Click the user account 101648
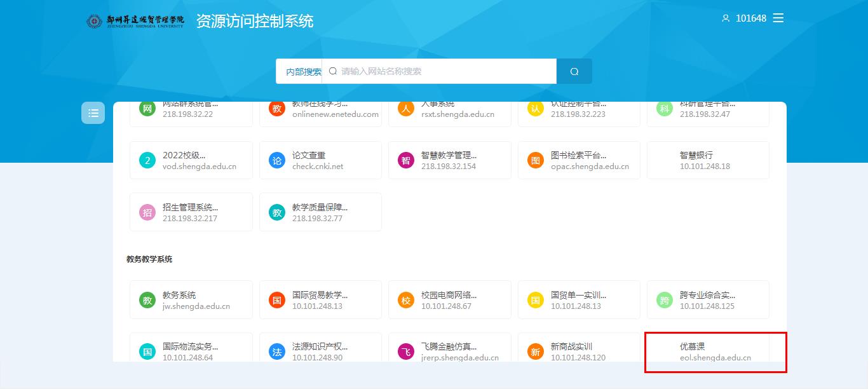The width and height of the screenshot is (868, 389). point(744,18)
